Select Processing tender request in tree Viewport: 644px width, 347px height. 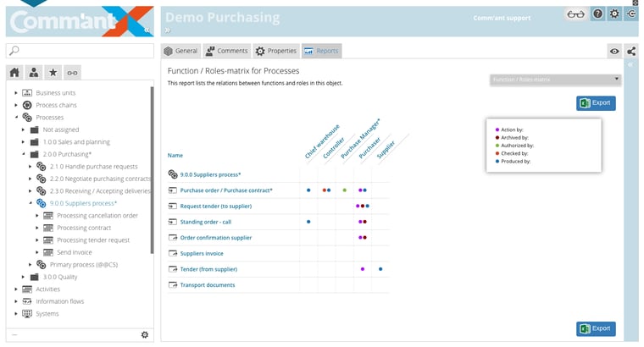point(93,240)
